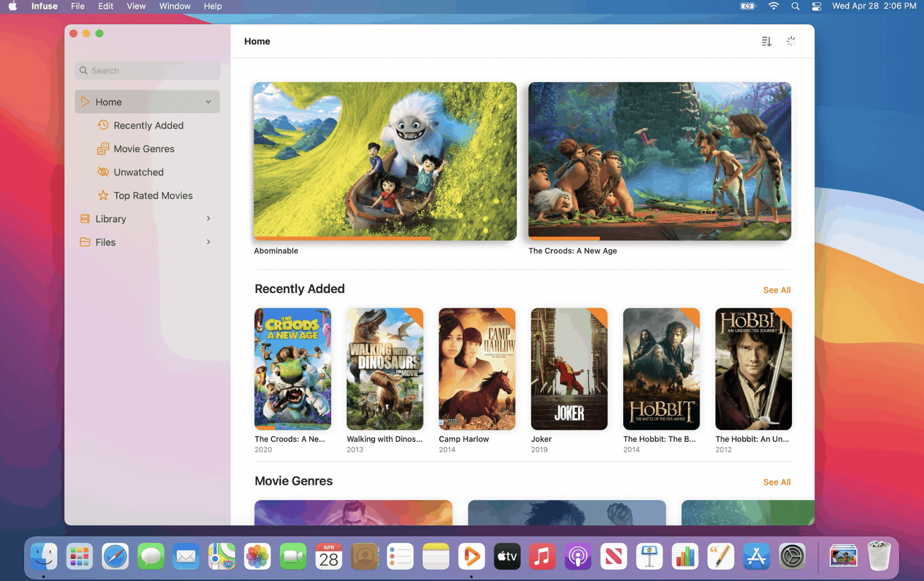Click See All for Movie Genres
Screen dimensions: 924x581
click(x=777, y=482)
